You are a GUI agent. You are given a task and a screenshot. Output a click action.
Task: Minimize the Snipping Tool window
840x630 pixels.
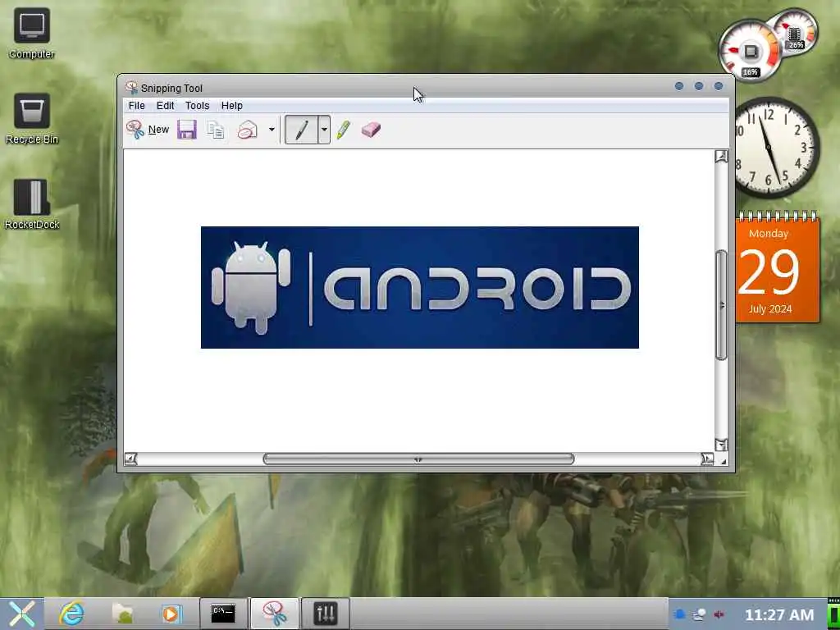pos(679,86)
